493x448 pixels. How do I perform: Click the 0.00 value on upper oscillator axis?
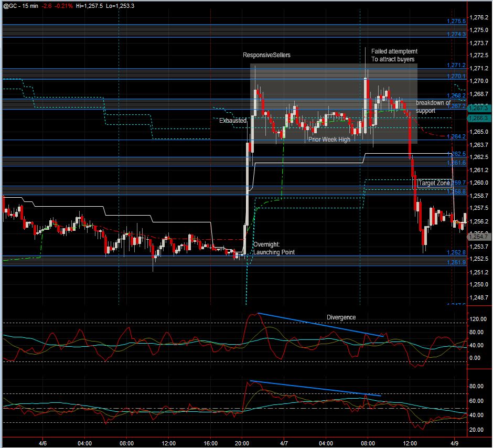pos(475,358)
